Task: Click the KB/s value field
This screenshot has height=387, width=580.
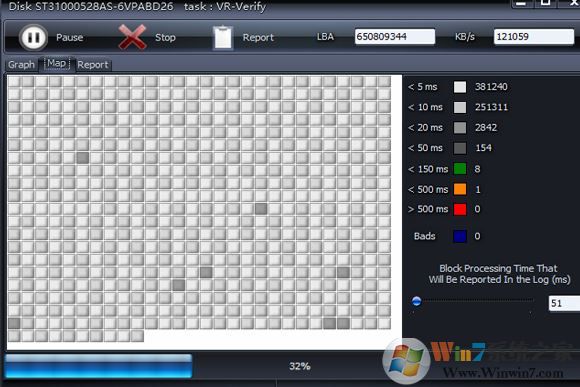Action: 534,37
